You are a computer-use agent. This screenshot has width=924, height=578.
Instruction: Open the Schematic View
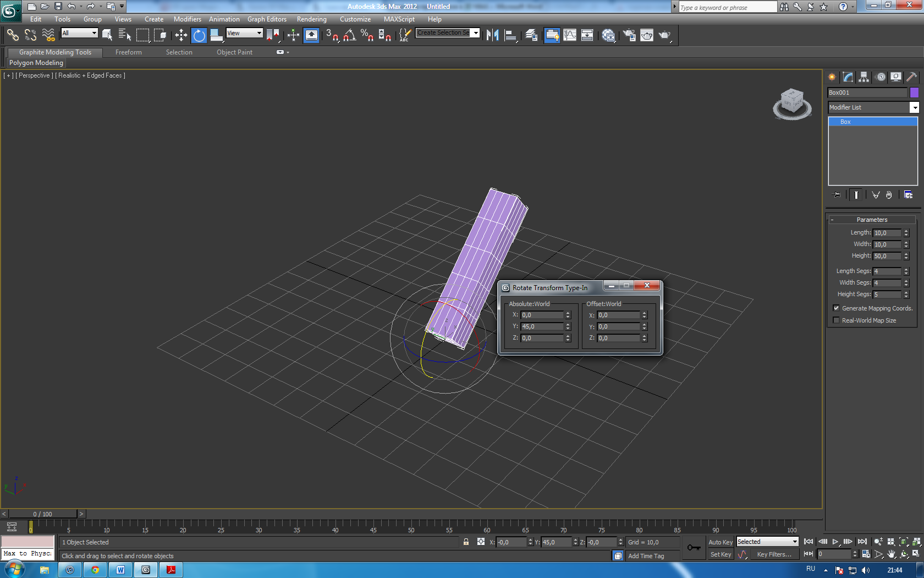587,35
